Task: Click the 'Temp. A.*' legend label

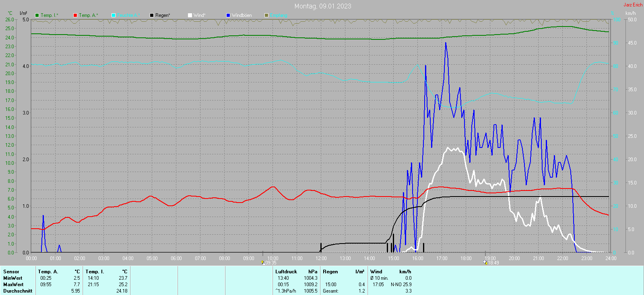Action: pos(89,15)
